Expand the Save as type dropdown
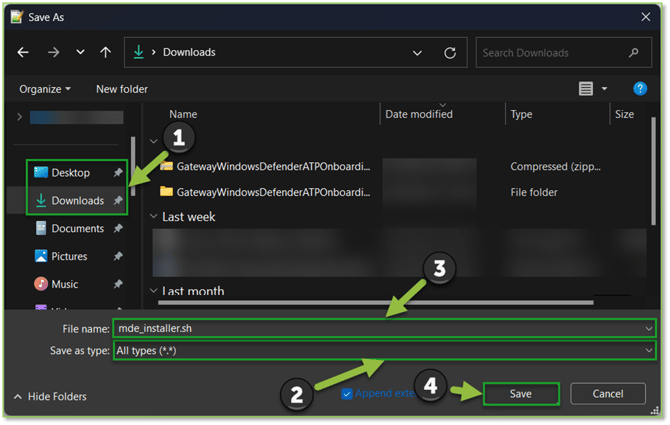The image size is (670, 425). point(650,351)
